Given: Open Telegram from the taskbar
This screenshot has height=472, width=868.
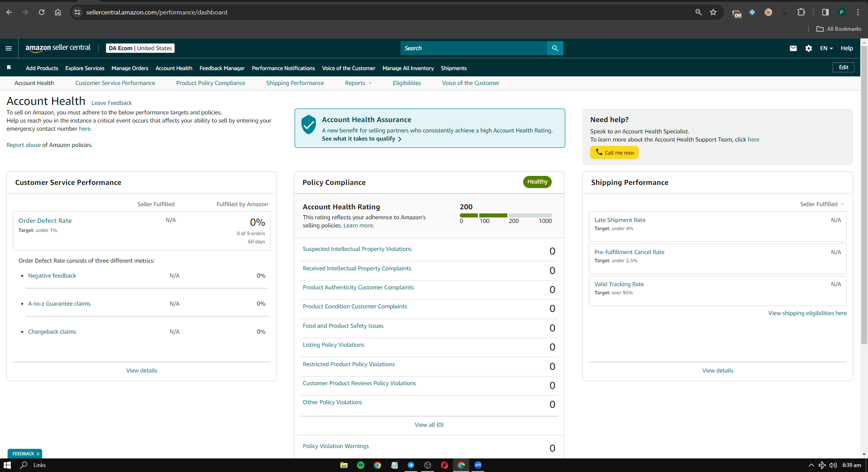Looking at the screenshot, I should [411, 465].
